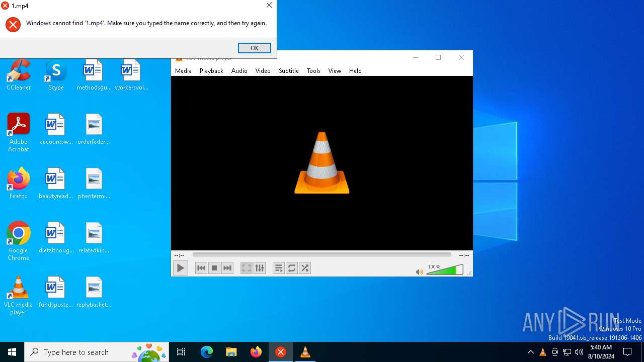Open the Playback menu
Image resolution: width=644 pixels, height=362 pixels.
[x=211, y=71]
